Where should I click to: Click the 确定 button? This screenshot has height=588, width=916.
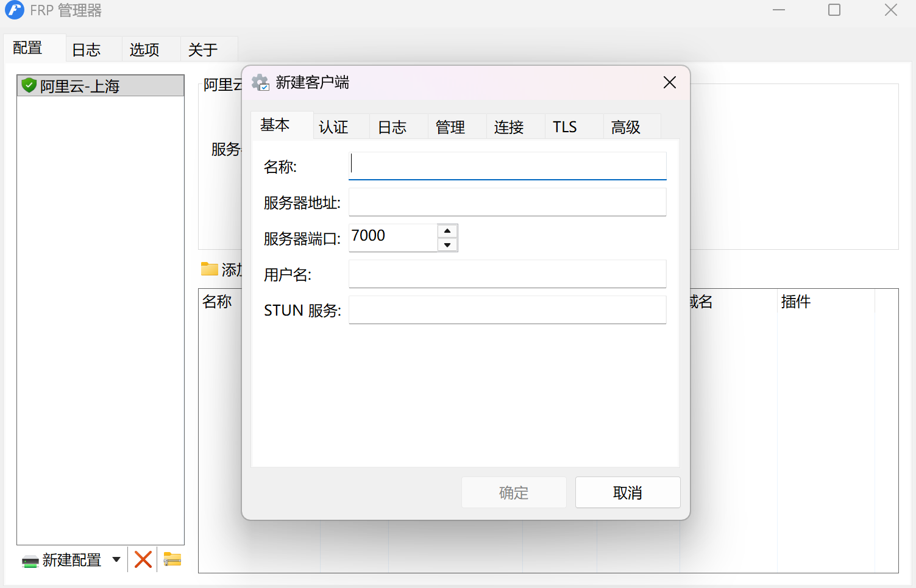coord(514,492)
